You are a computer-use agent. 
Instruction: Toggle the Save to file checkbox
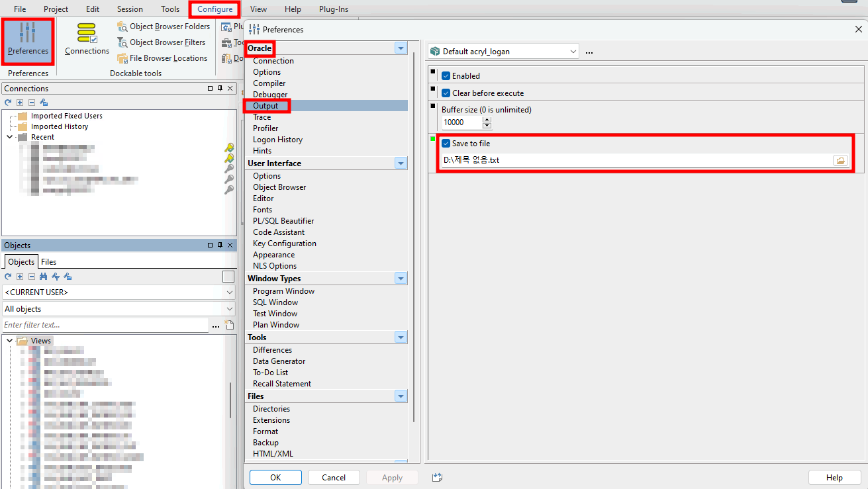[x=446, y=144]
